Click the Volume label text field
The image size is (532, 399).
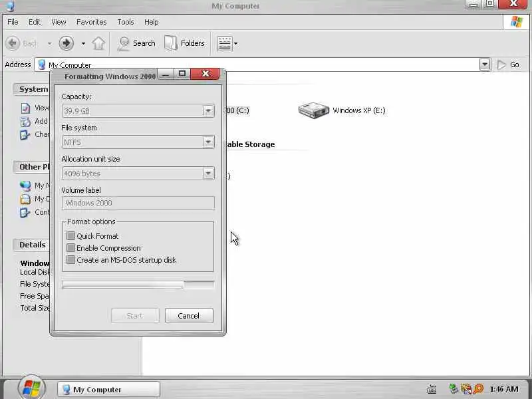click(138, 203)
